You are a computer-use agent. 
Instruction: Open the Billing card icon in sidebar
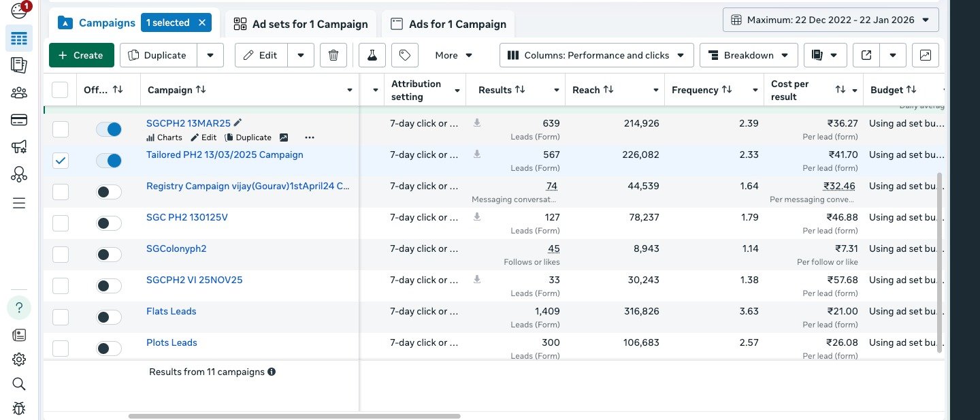pyautogui.click(x=19, y=120)
